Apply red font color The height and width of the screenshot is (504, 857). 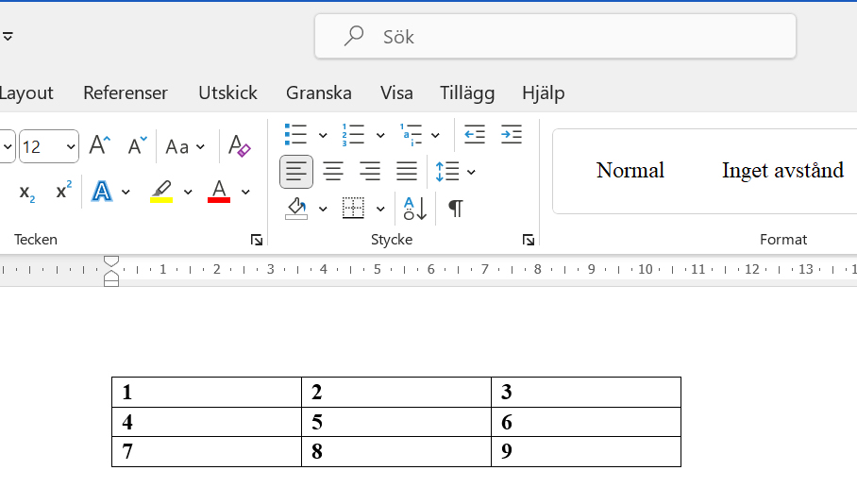click(x=219, y=192)
